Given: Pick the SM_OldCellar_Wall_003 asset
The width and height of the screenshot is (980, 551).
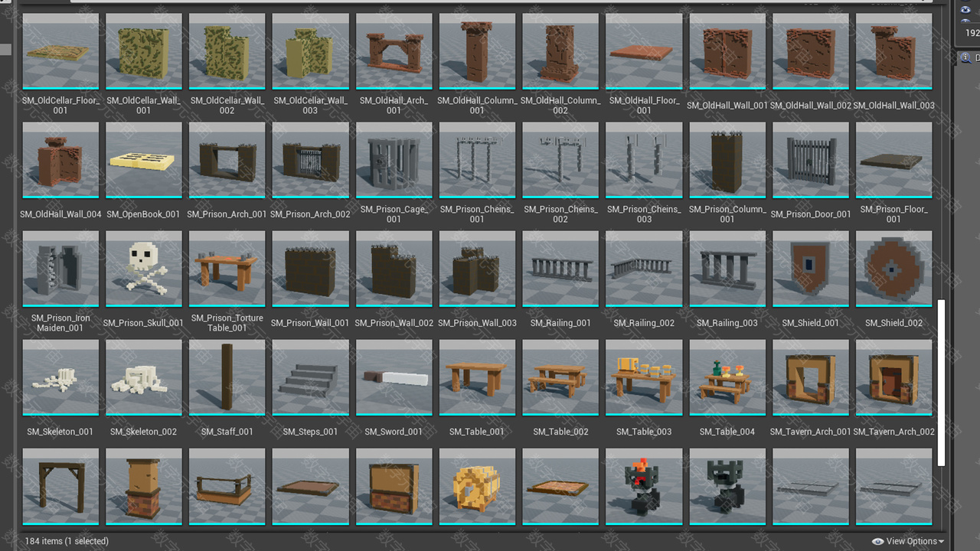Looking at the screenshot, I should point(311,51).
